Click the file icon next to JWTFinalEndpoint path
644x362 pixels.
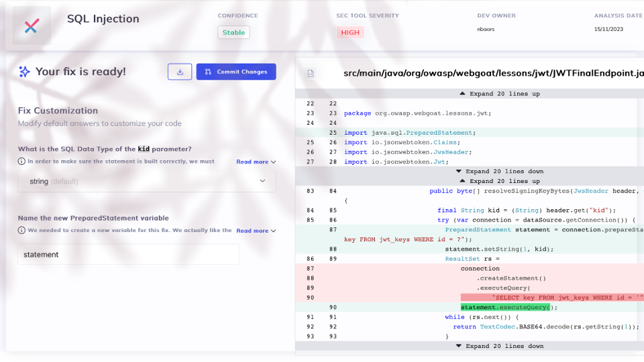click(311, 73)
